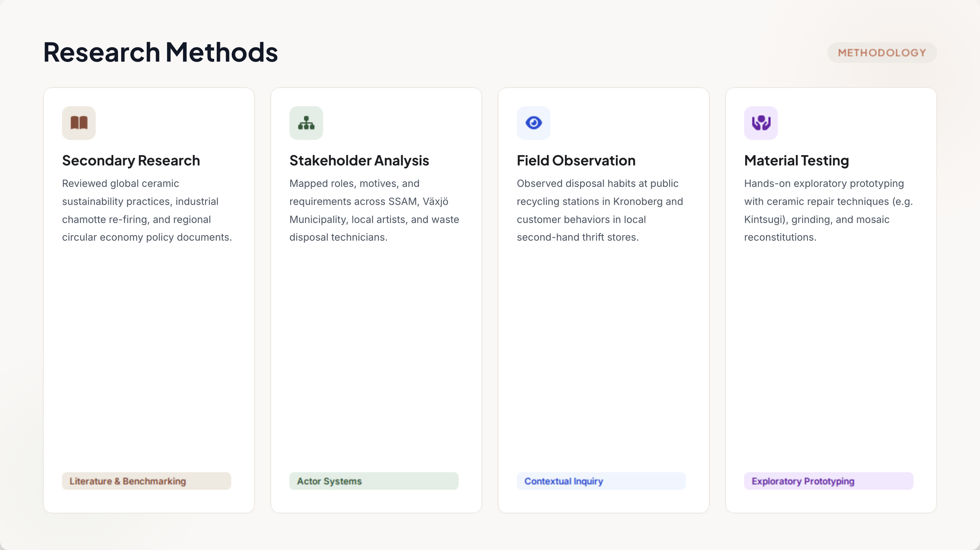This screenshot has width=980, height=550.
Task: Click the open book icon
Action: point(79,123)
